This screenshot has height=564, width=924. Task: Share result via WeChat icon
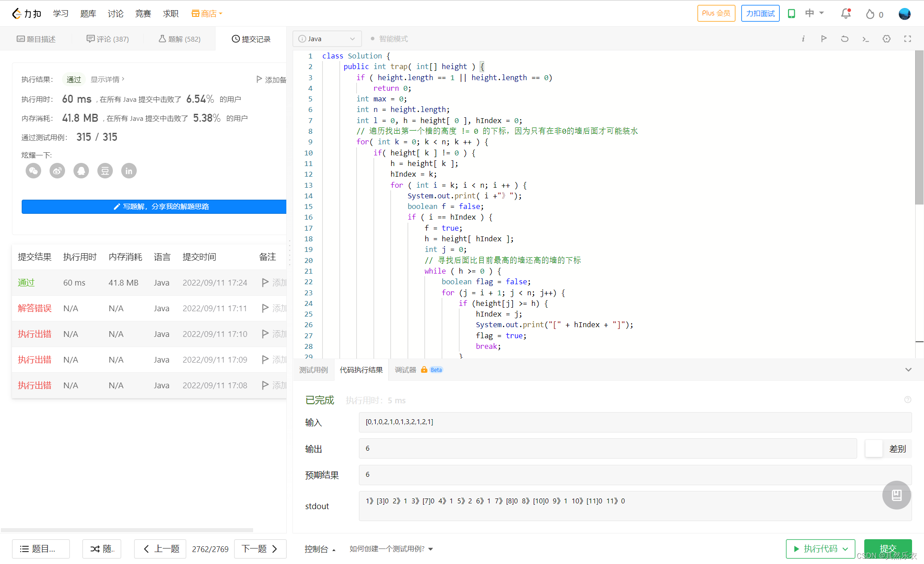click(x=33, y=171)
